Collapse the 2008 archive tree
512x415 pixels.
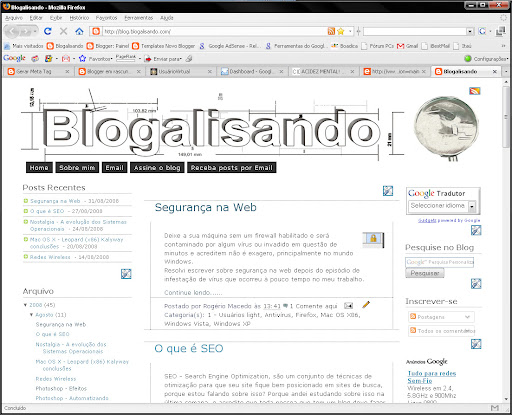point(25,305)
